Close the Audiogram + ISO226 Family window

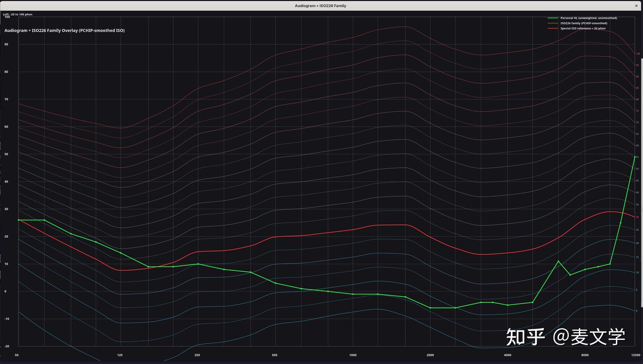(636, 6)
